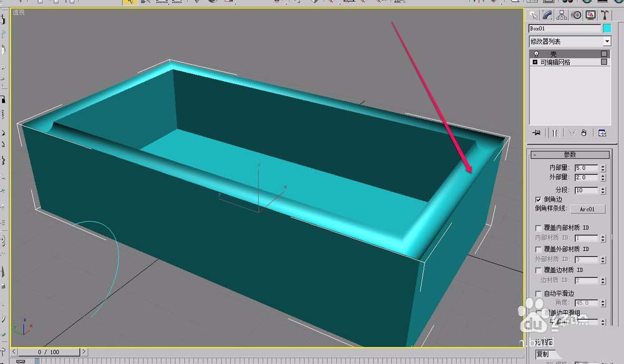Open the Utilities hammer panel tab
Image resolution: width=624 pixels, height=364 pixels.
click(605, 15)
